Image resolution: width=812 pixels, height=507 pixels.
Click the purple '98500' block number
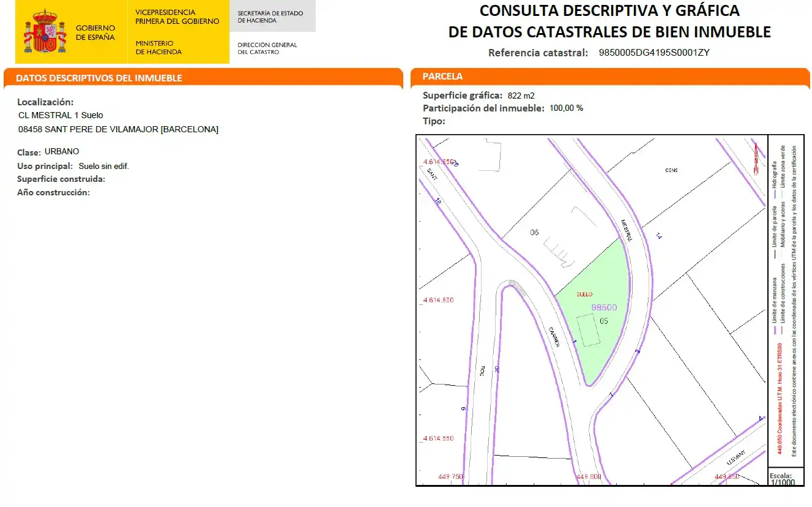pos(605,307)
